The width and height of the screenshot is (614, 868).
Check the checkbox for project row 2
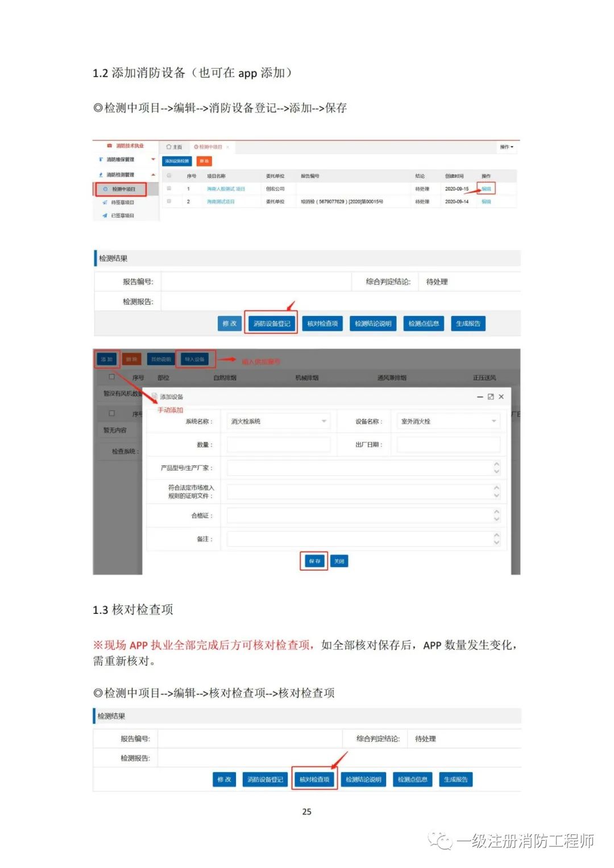click(x=169, y=201)
